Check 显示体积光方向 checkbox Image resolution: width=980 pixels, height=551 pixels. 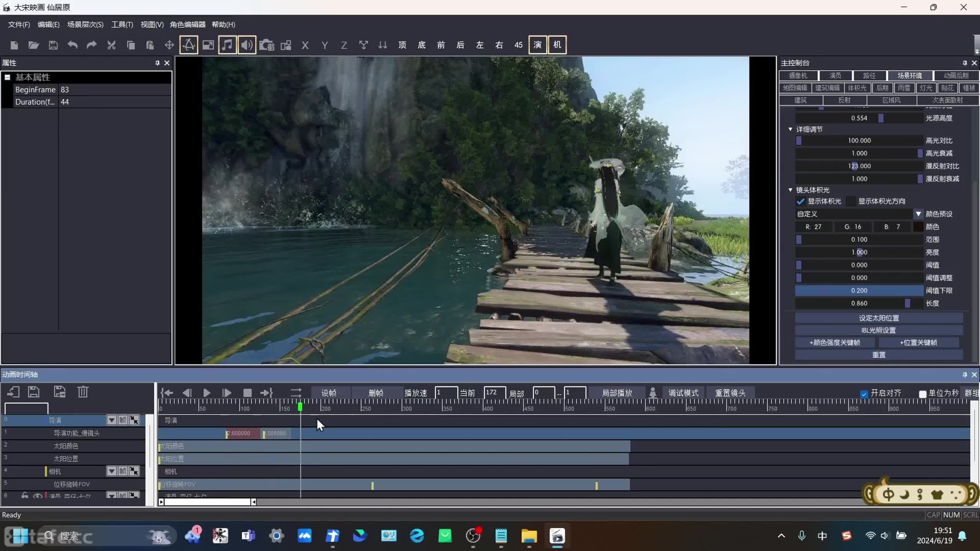[x=851, y=201]
